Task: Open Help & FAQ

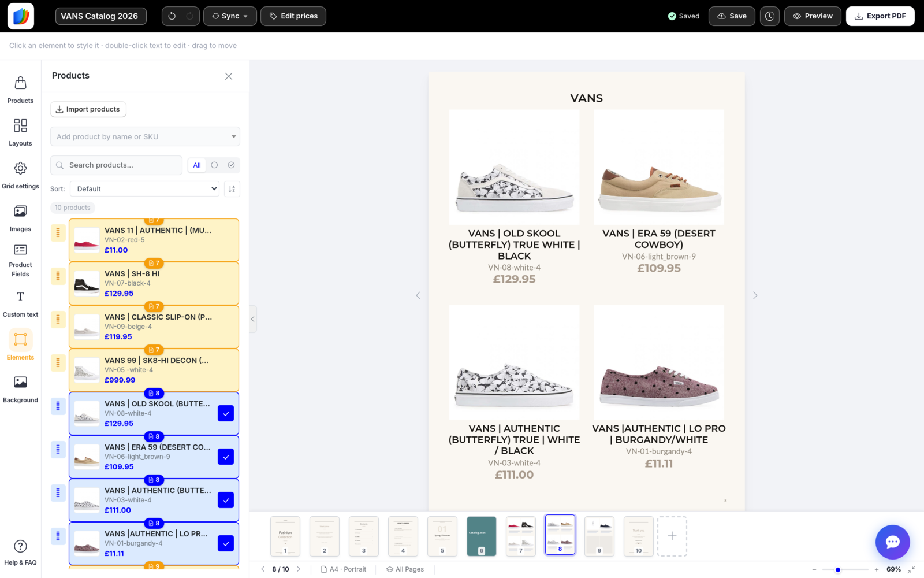Action: 20,552
